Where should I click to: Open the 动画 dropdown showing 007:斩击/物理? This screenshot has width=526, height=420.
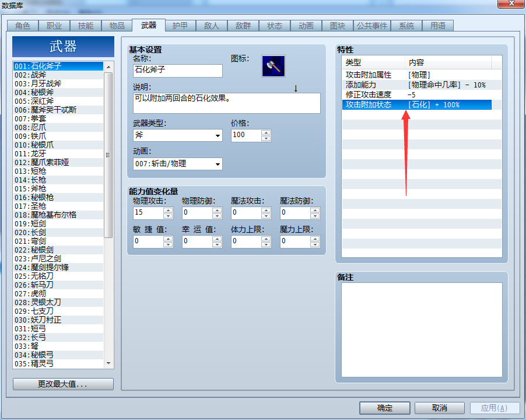(x=177, y=164)
